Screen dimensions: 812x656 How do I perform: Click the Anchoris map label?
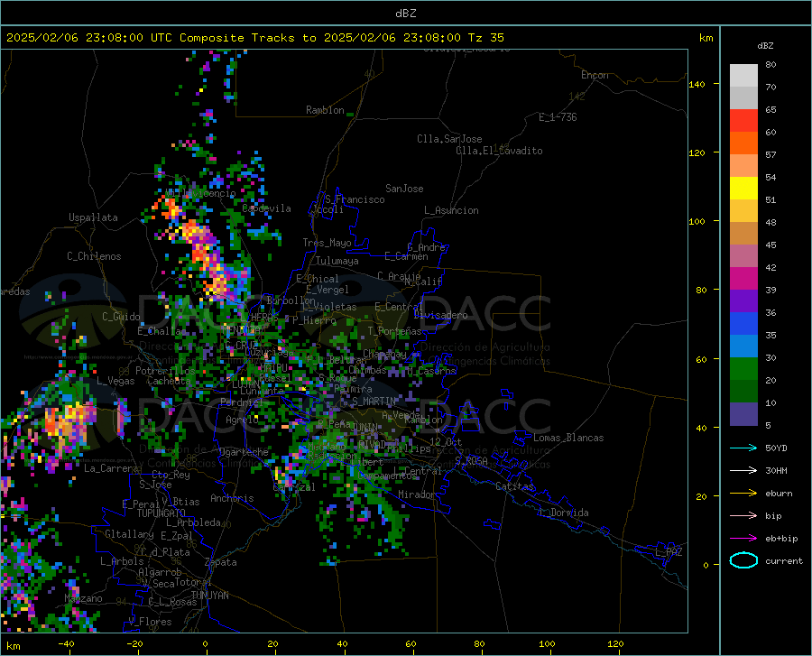coord(232,498)
